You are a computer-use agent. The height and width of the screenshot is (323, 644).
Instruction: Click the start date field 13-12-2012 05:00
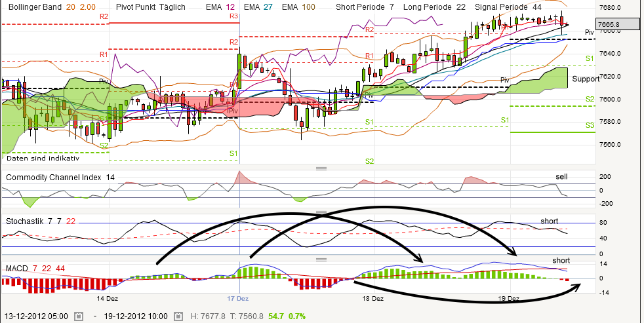pyautogui.click(x=35, y=316)
